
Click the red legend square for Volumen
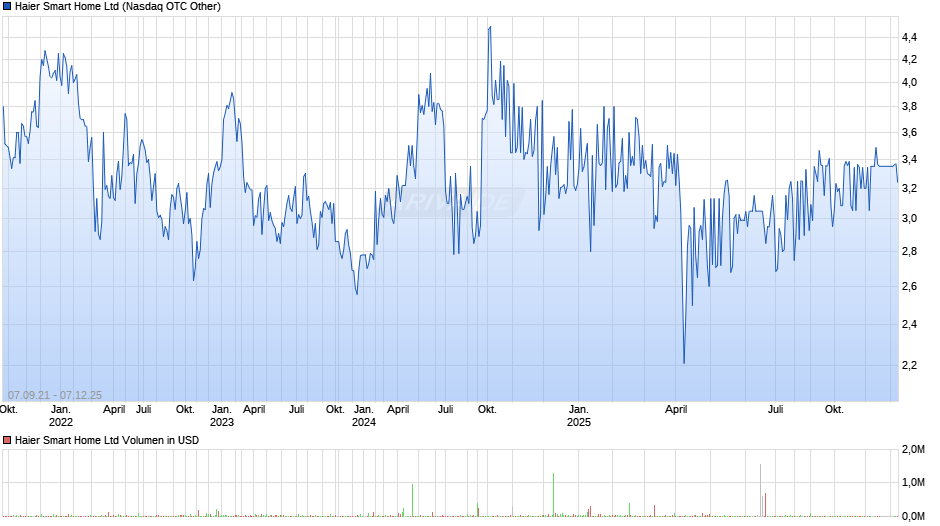(x=7, y=440)
